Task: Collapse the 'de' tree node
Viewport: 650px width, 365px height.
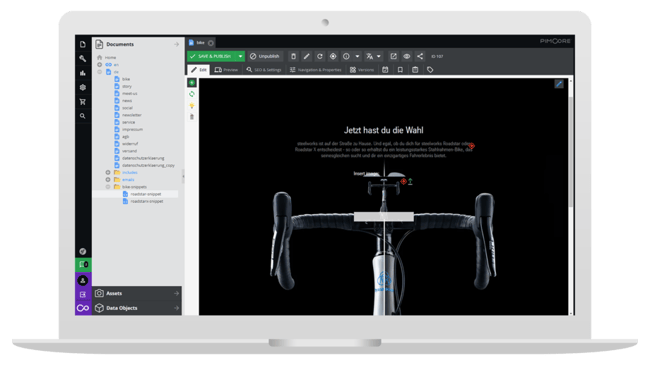Action: pyautogui.click(x=99, y=72)
